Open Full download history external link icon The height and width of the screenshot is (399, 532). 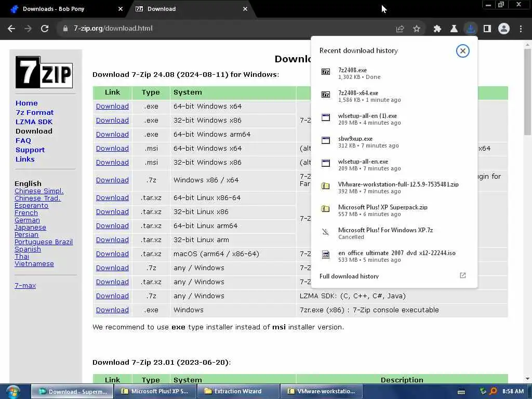tap(462, 275)
